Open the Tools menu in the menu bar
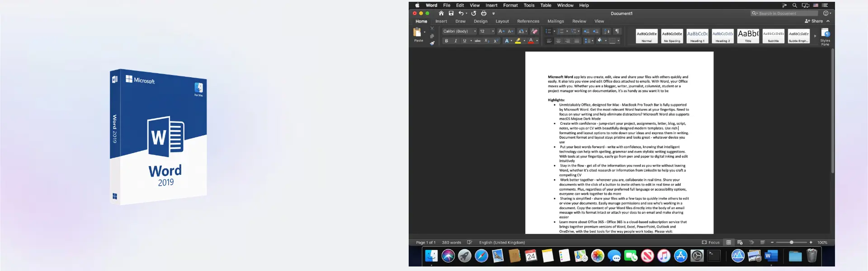 (x=529, y=5)
